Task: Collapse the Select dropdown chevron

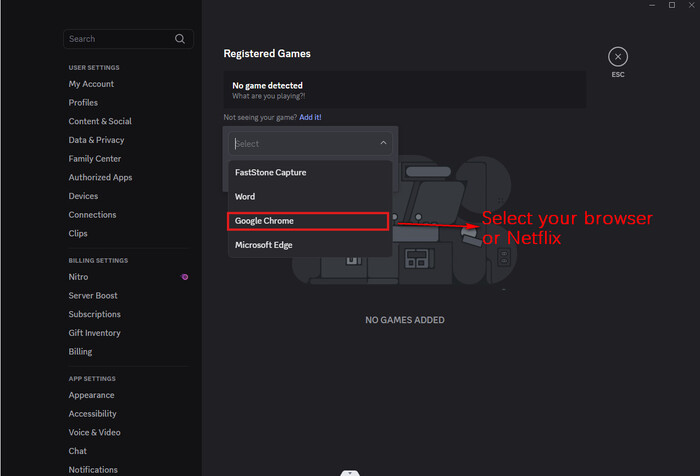Action: pyautogui.click(x=383, y=143)
